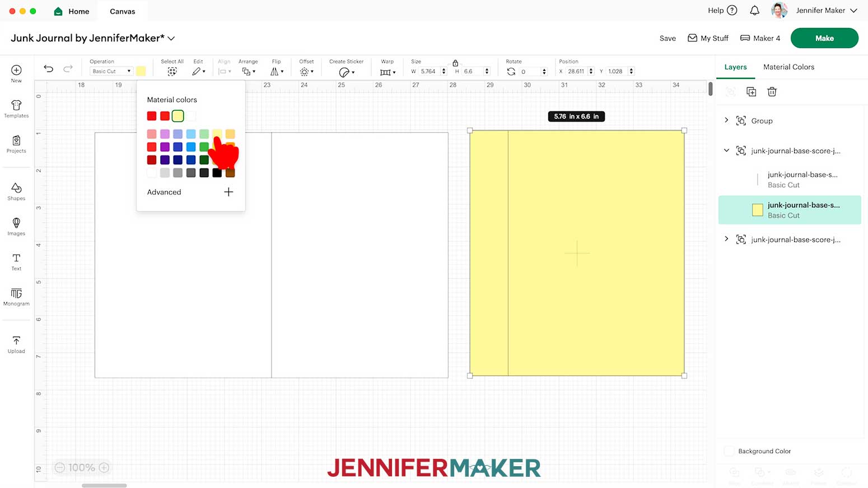868x488 pixels.
Task: Duplicate the selected layer
Action: (751, 92)
